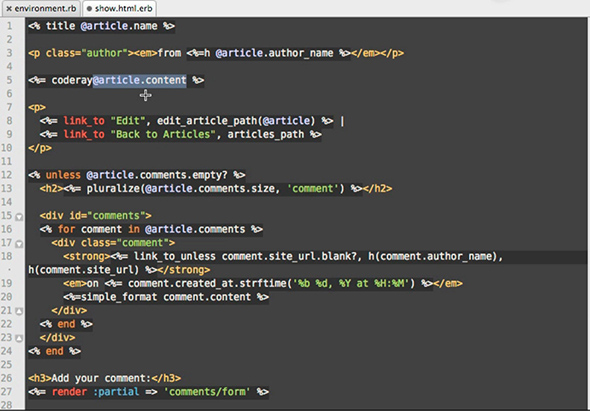Screen dimensions: 590x411
Task: Click line number 12 in the gutter
Action: tap(7, 175)
